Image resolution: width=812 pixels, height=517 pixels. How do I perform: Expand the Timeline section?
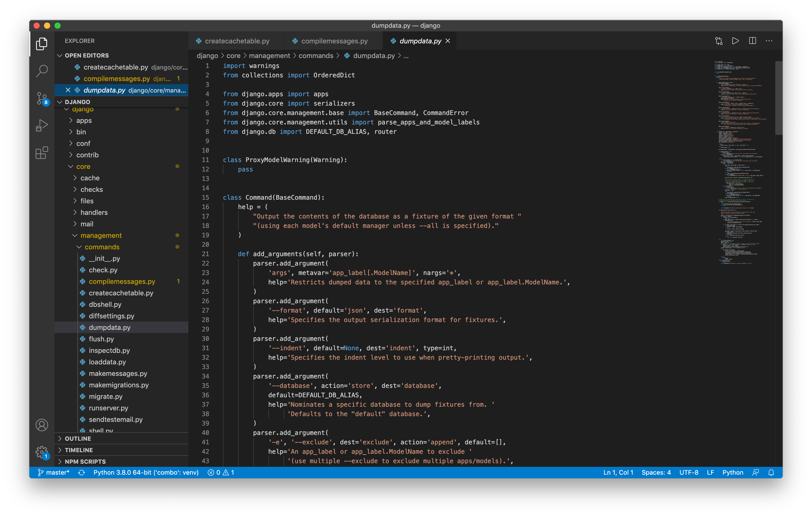click(121, 450)
